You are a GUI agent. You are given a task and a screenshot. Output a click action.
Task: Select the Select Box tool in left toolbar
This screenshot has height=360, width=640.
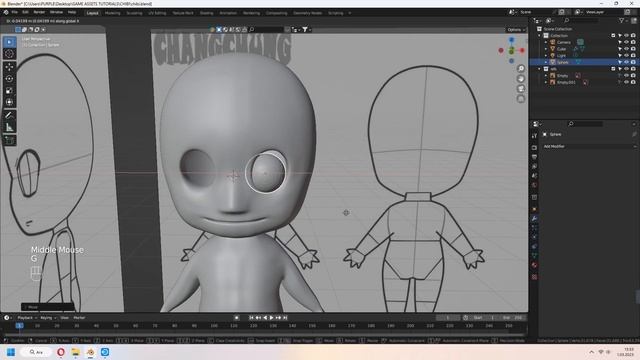[x=9, y=42]
